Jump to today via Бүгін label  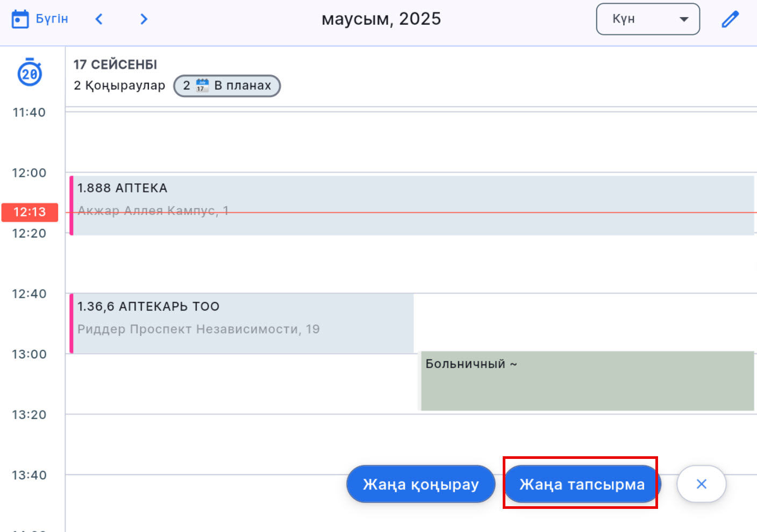pos(52,19)
